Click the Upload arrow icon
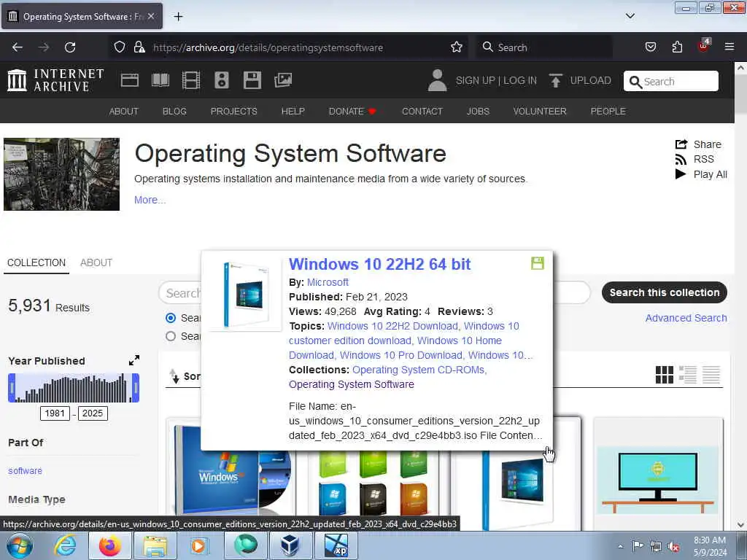This screenshot has height=560, width=747. (555, 80)
